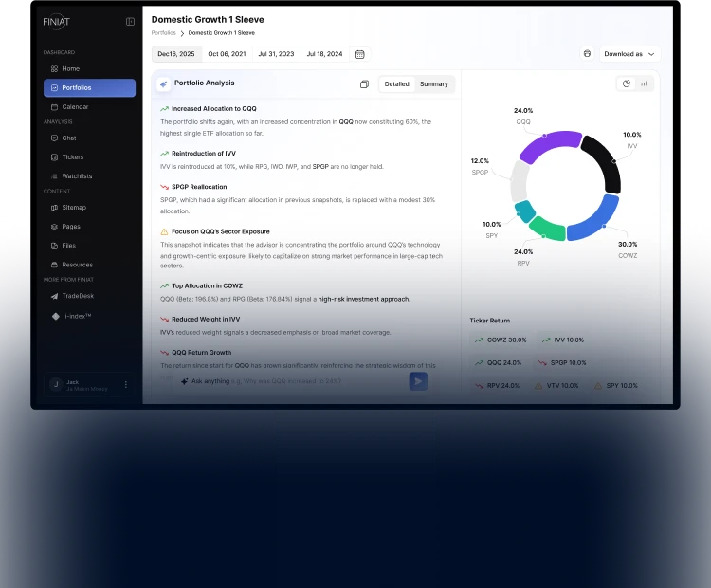Click the 'Domestic Growth 1 Sleeve' breadcrumb text
This screenshot has height=588, width=711.
[221, 33]
